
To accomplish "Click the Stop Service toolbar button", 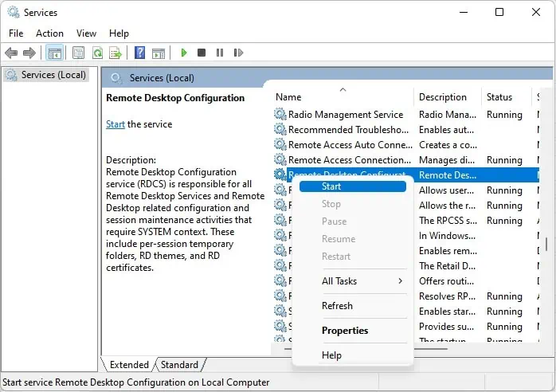I will (x=202, y=53).
